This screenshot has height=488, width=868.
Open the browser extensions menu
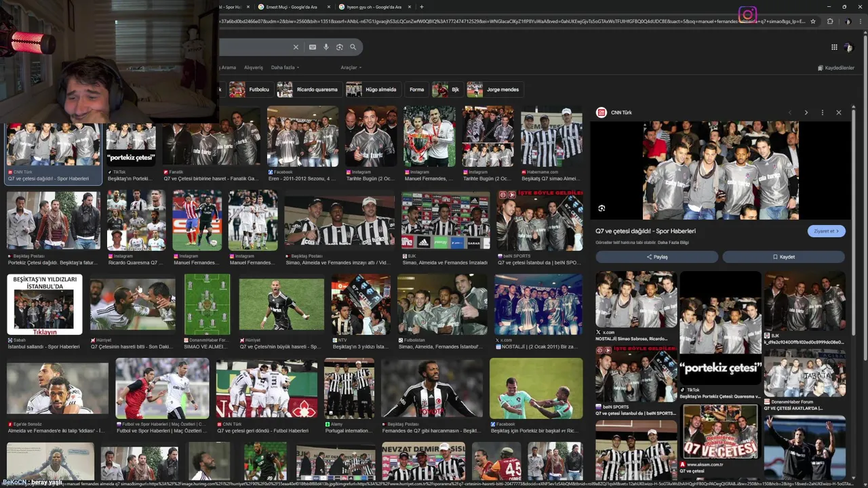(x=830, y=21)
